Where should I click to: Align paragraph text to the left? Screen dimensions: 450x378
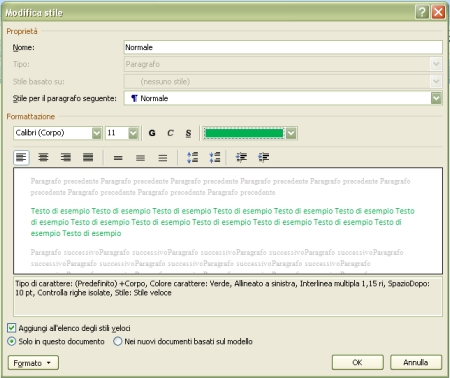point(21,157)
